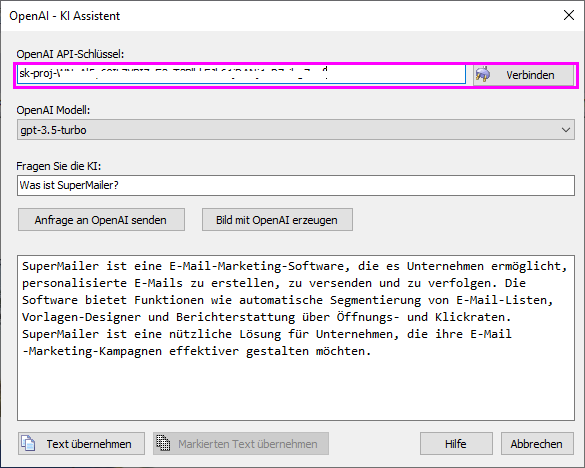
Task: Send request via 'Anfrage an OpenAI senden'
Action: click(x=101, y=219)
